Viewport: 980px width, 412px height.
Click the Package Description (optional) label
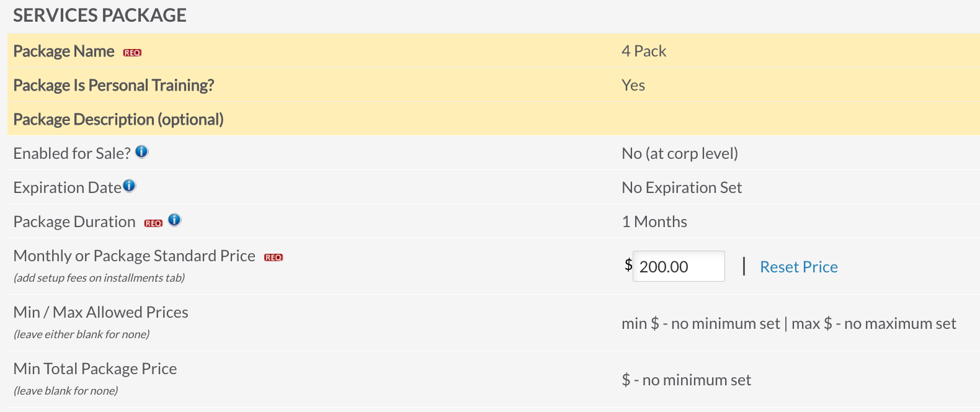pyautogui.click(x=118, y=119)
